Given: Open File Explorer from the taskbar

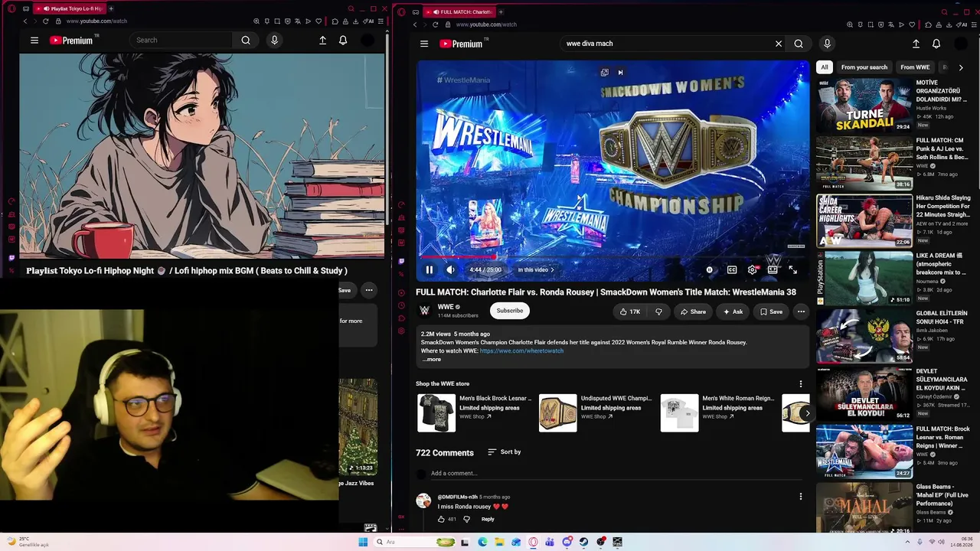Looking at the screenshot, I should [499, 542].
